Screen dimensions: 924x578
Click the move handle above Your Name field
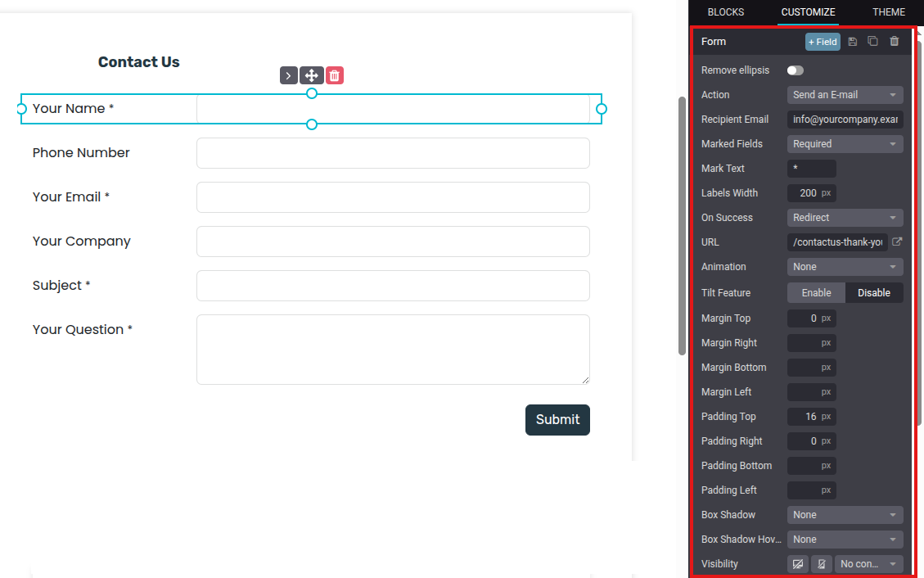click(x=311, y=75)
